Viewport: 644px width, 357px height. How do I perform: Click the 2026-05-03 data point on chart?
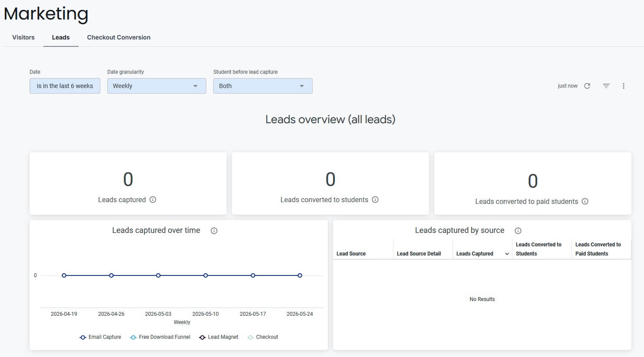tap(158, 275)
